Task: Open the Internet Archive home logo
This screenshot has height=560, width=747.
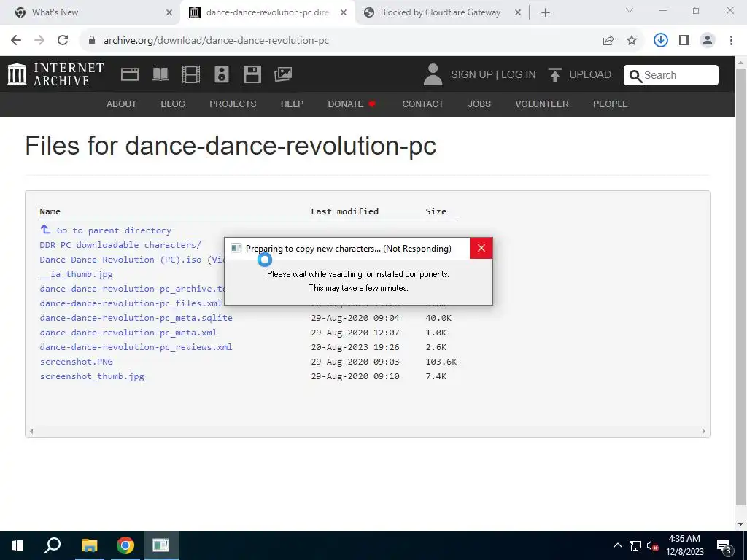Action: click(x=55, y=74)
